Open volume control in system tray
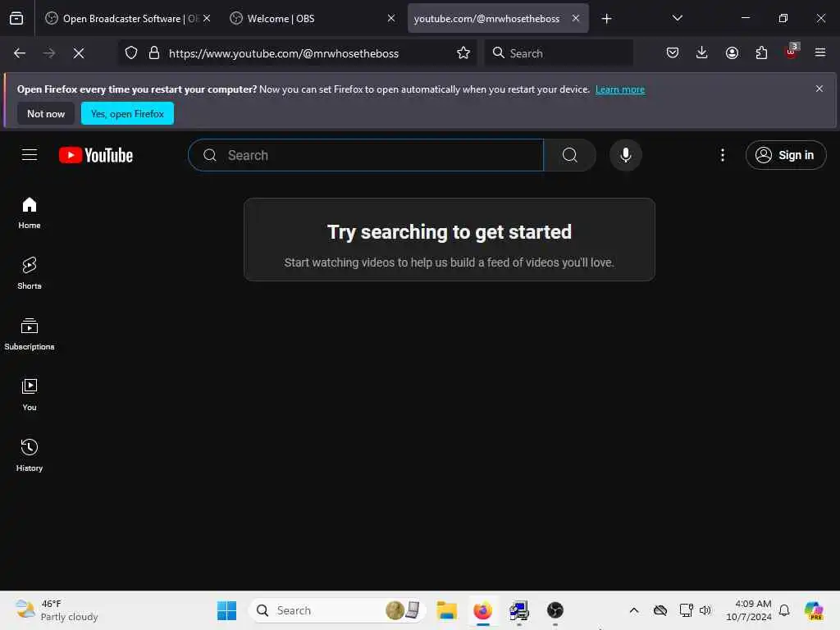 (x=705, y=610)
